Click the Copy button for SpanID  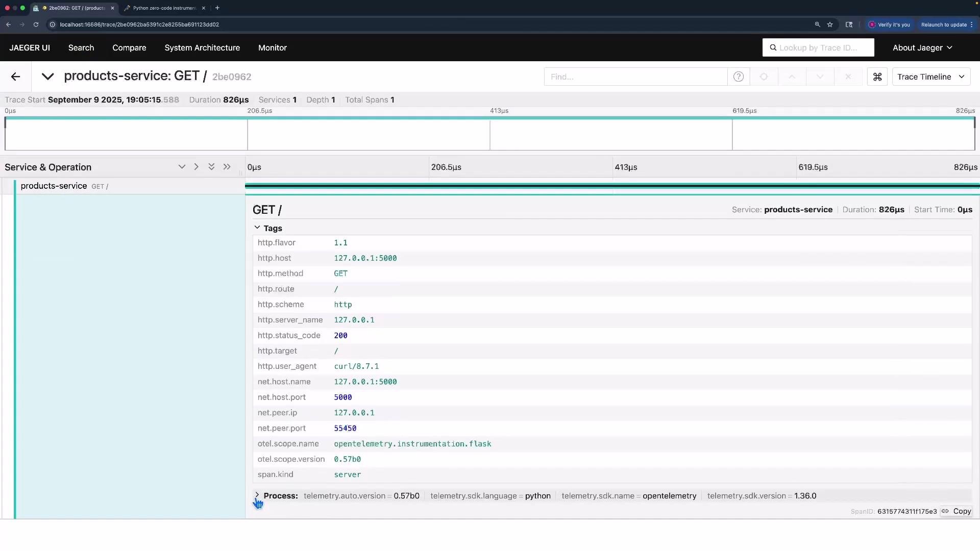pyautogui.click(x=962, y=511)
